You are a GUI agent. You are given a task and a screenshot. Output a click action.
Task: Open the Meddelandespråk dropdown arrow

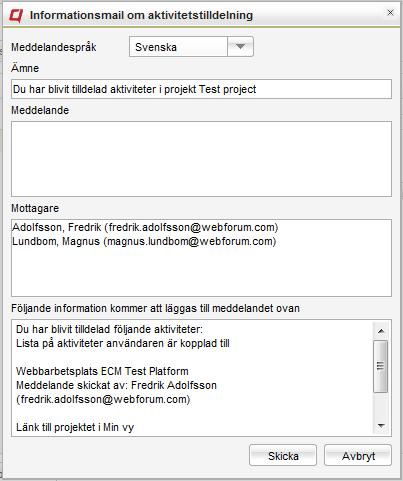point(240,47)
